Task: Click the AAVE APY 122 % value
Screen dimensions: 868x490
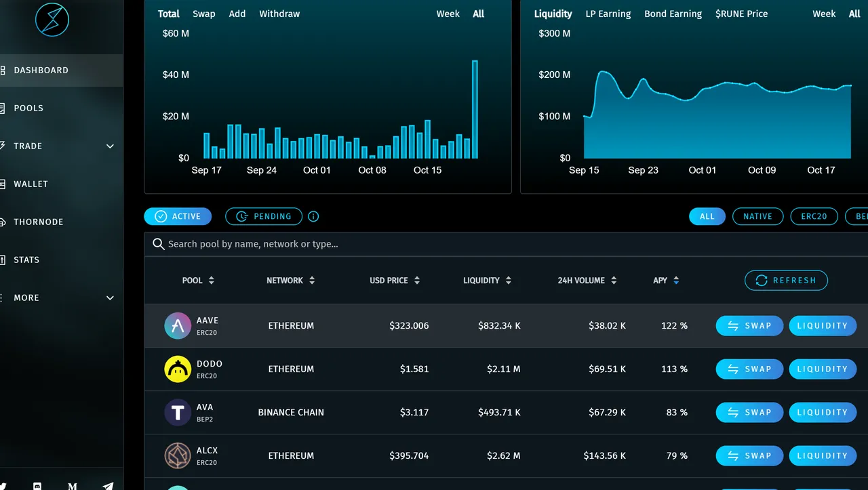Action: pos(674,326)
